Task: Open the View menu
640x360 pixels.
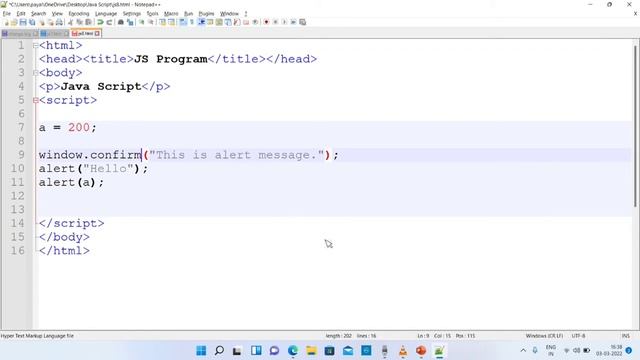Action: (x=57, y=13)
